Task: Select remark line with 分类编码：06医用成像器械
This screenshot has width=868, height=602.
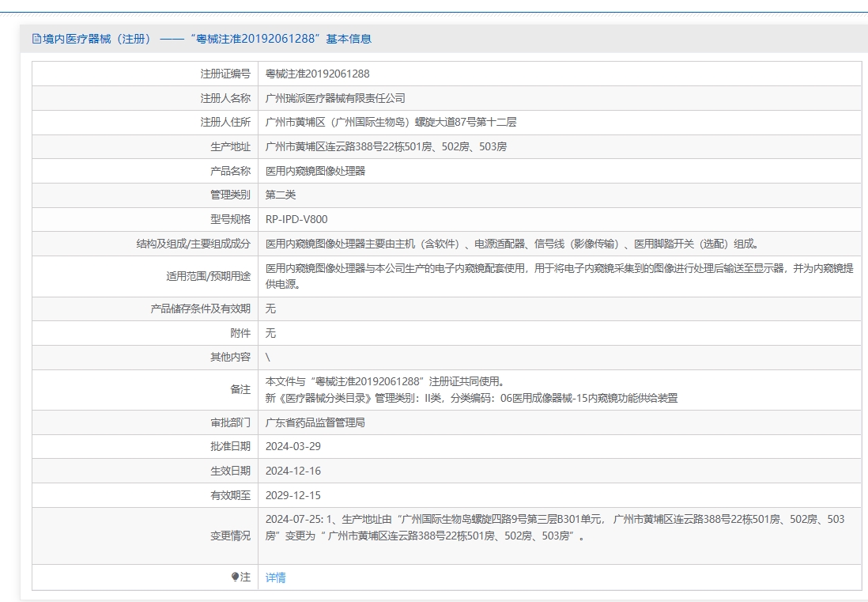Action: [x=471, y=398]
